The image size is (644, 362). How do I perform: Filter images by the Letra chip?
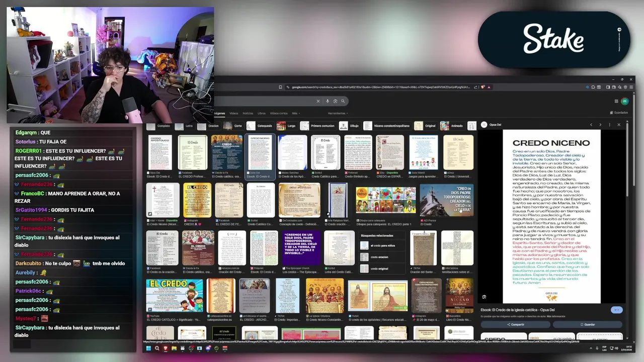tap(185, 126)
